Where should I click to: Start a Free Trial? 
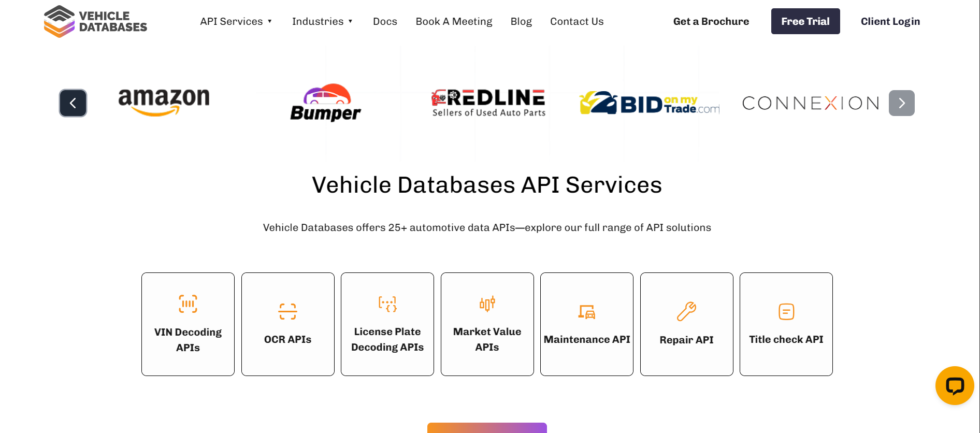pos(805,21)
